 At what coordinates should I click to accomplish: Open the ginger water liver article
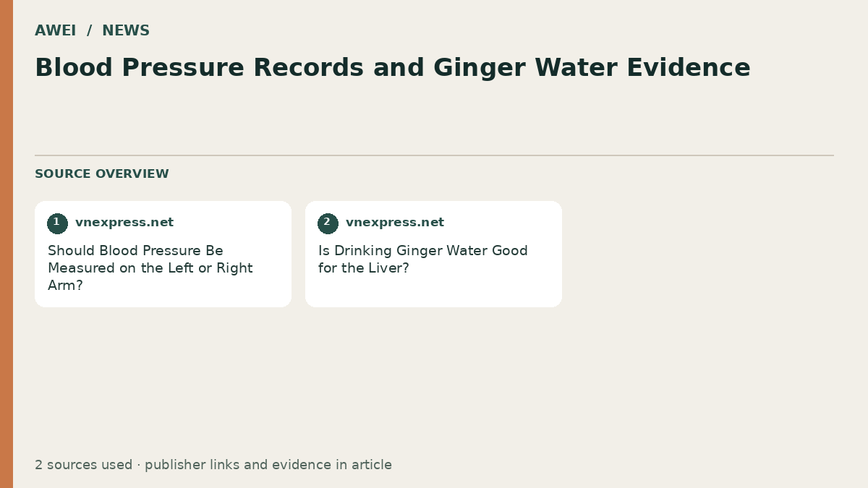pos(423,260)
